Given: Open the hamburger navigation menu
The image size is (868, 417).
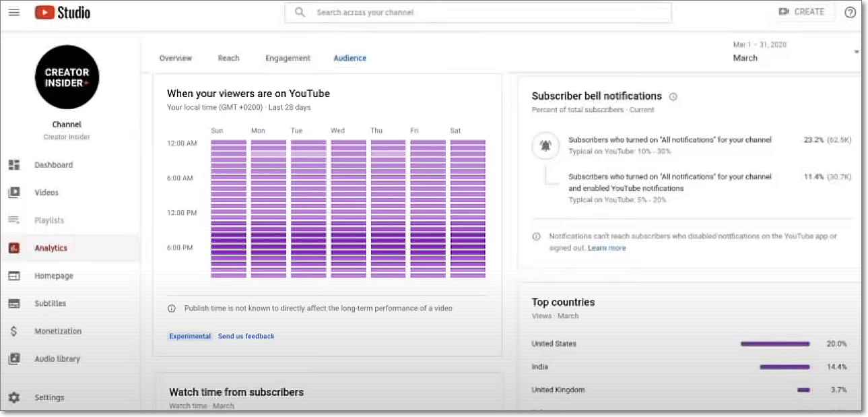Looking at the screenshot, I should 13,12.
